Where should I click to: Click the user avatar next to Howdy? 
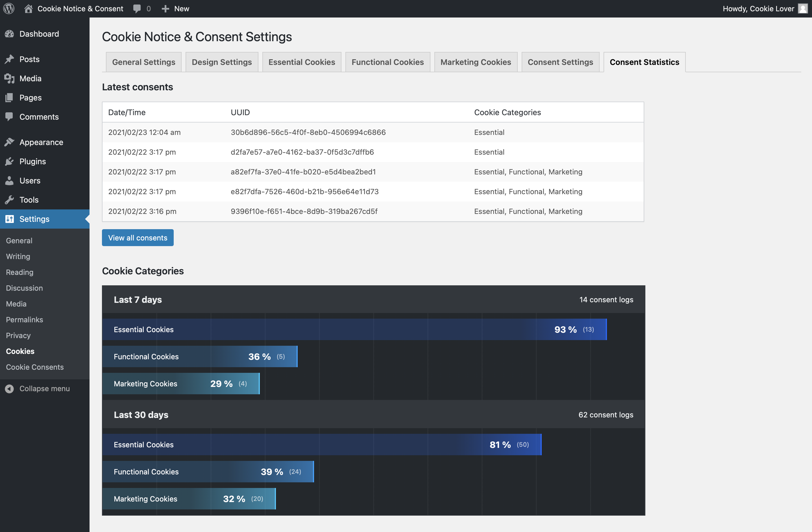point(802,8)
